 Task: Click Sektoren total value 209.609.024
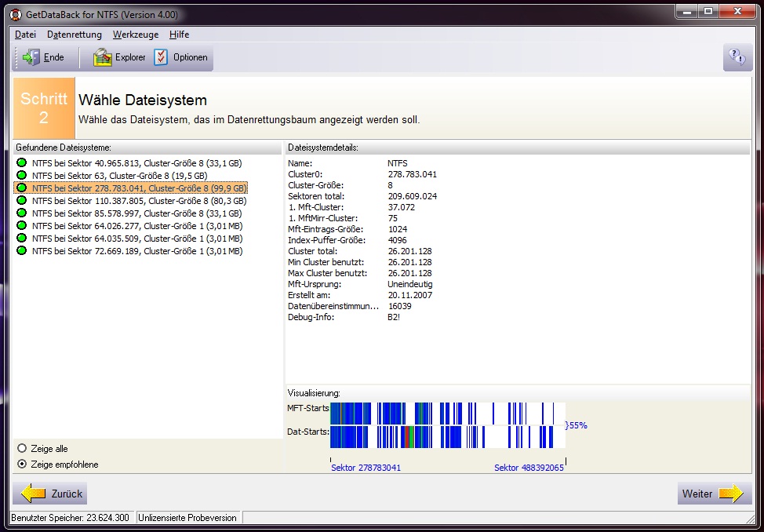[x=413, y=196]
